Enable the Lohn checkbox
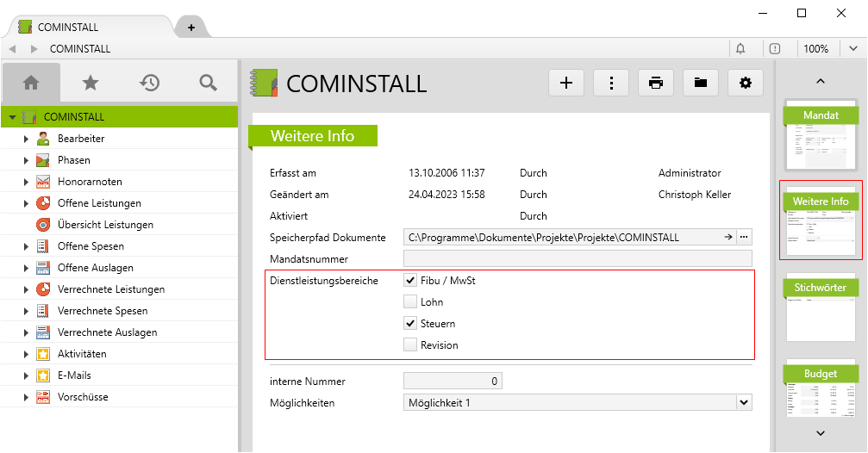868x453 pixels. click(x=410, y=302)
